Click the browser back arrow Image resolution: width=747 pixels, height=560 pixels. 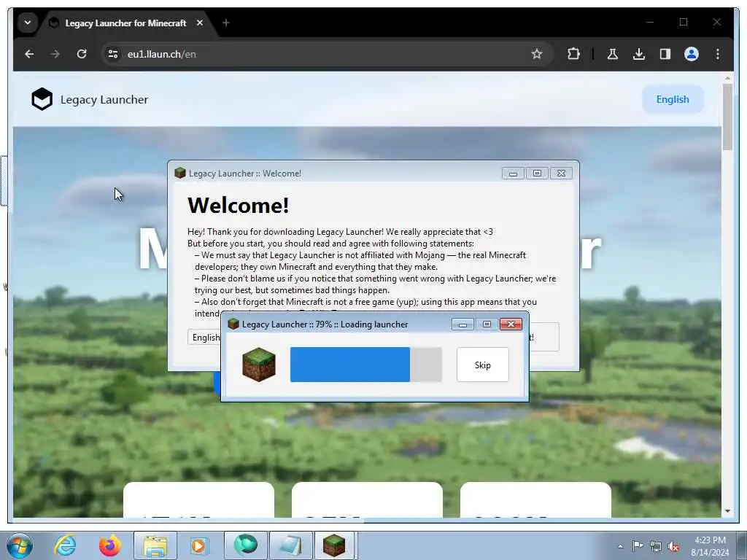pos(29,54)
